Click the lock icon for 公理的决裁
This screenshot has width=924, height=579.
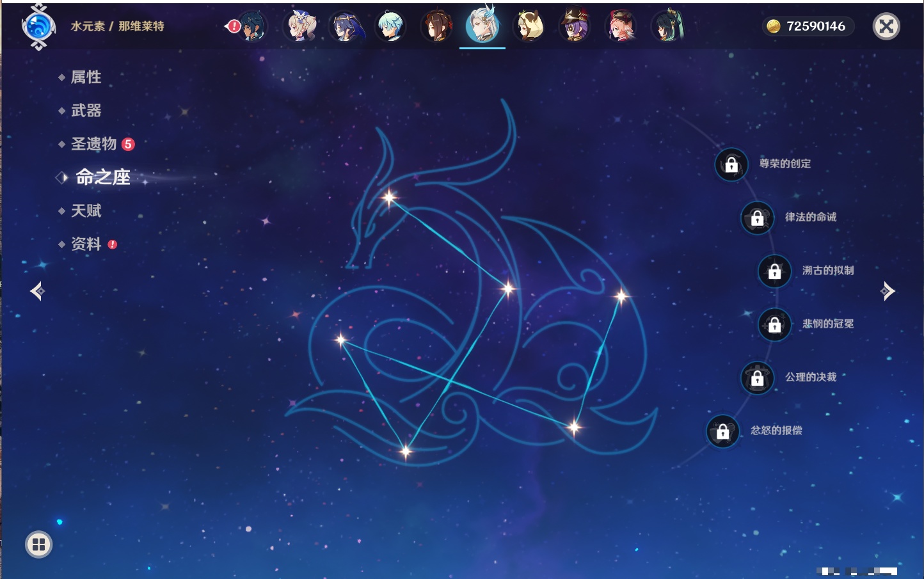(757, 377)
